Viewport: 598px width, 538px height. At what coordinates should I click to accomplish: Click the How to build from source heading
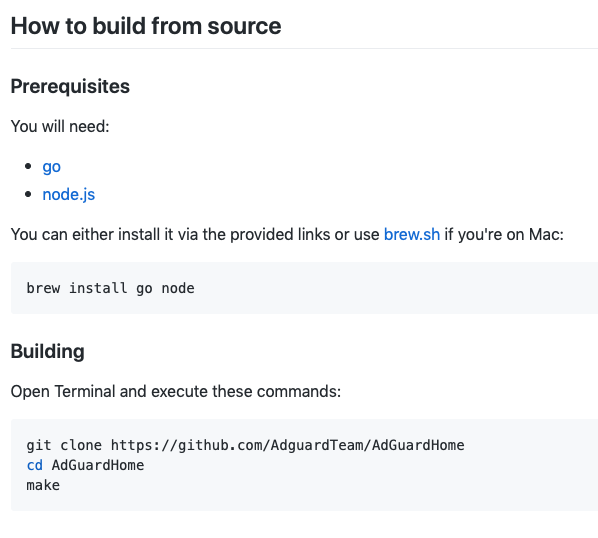(146, 26)
